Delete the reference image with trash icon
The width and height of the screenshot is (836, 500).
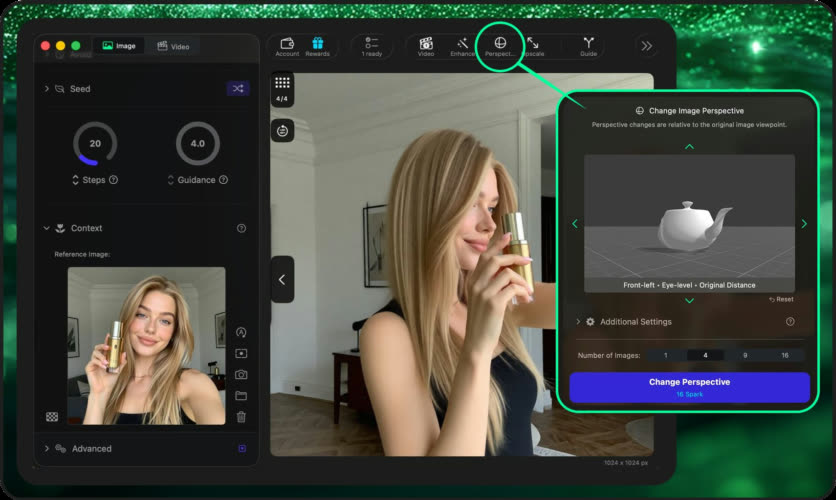pos(241,417)
